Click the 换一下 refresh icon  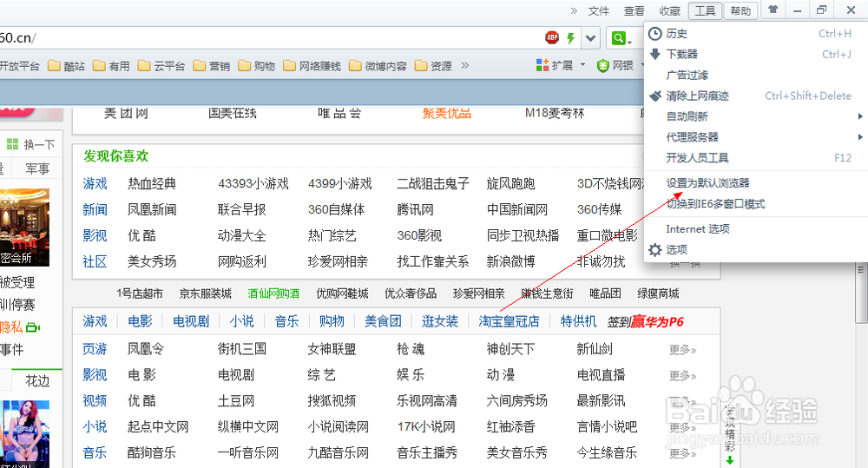(x=12, y=144)
